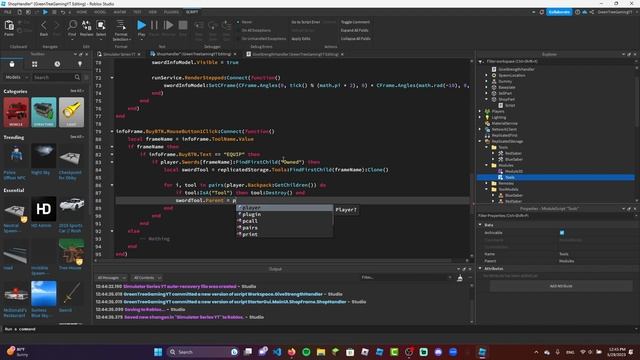This screenshot has width=640, height=360.
Task: Open Windows Start button on taskbar
Action: pyautogui.click(x=158, y=352)
